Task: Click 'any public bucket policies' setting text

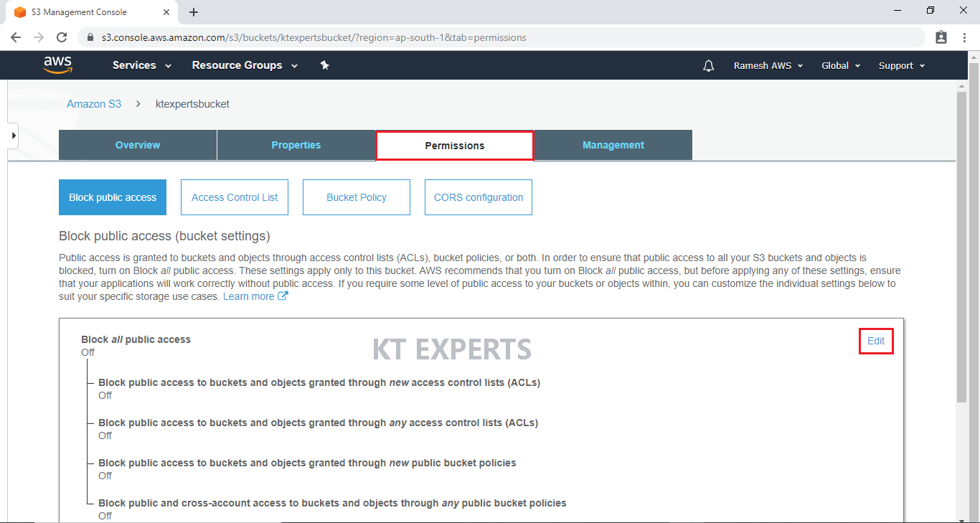Action: pos(332,503)
